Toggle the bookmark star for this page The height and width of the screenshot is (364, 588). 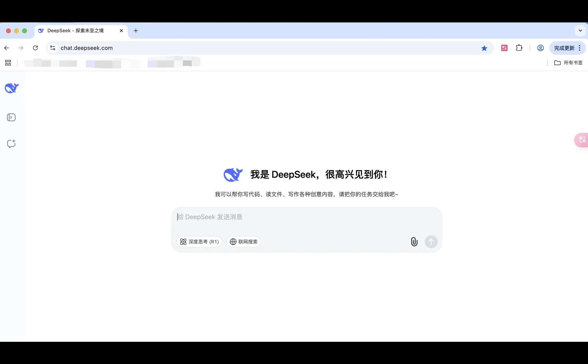484,48
